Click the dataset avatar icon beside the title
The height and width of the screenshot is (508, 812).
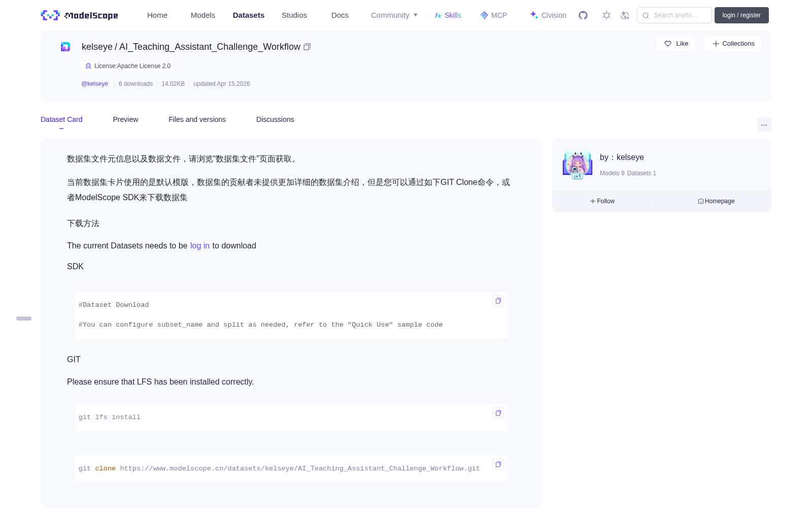pyautogui.click(x=65, y=47)
